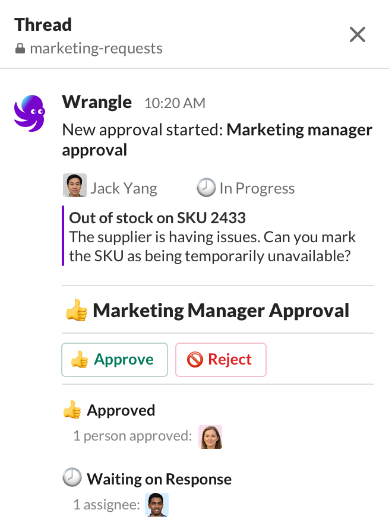
Task: Close the Thread panel
Action: (358, 34)
